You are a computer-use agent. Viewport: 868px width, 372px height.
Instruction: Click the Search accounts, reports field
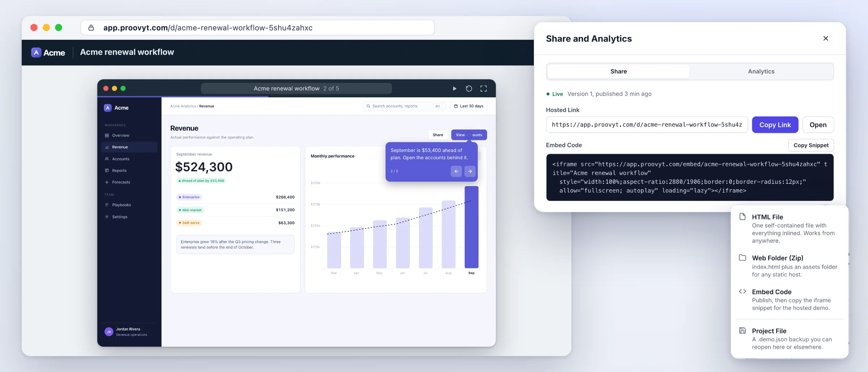click(x=404, y=106)
